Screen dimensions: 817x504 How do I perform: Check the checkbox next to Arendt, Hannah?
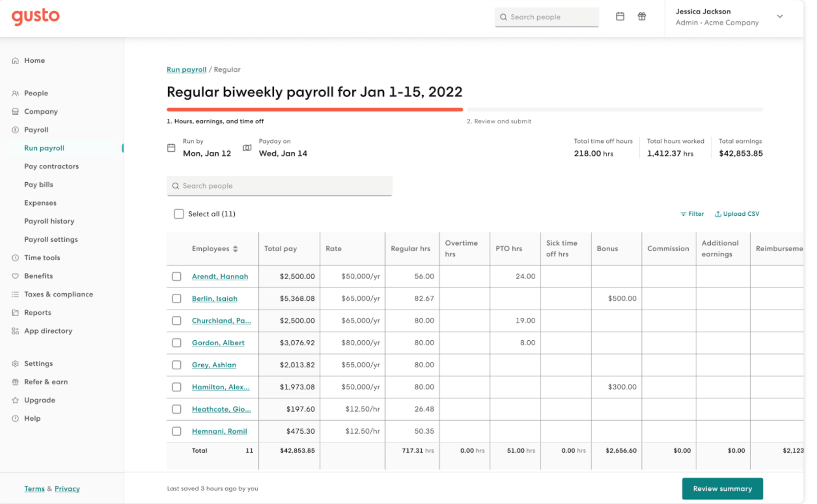177,276
